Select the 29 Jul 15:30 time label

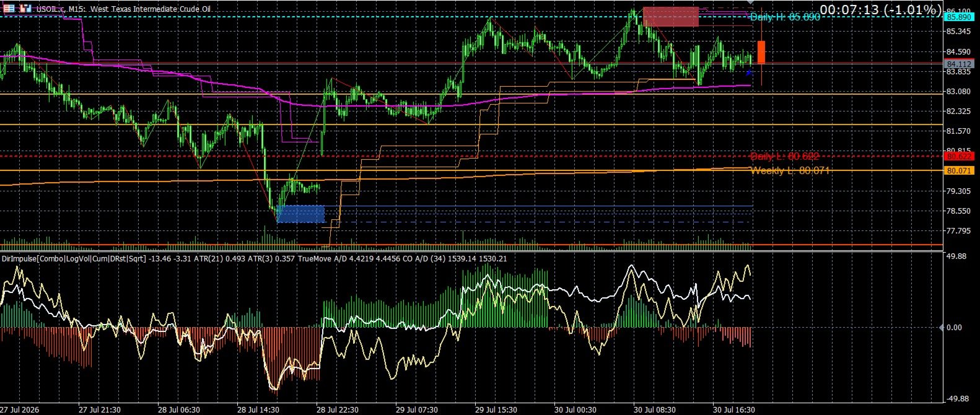(x=497, y=409)
